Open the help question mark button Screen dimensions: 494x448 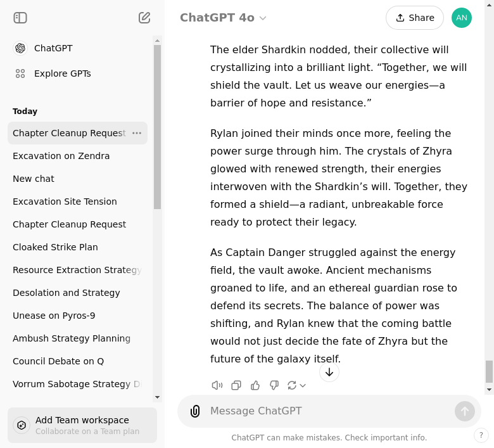(481, 436)
